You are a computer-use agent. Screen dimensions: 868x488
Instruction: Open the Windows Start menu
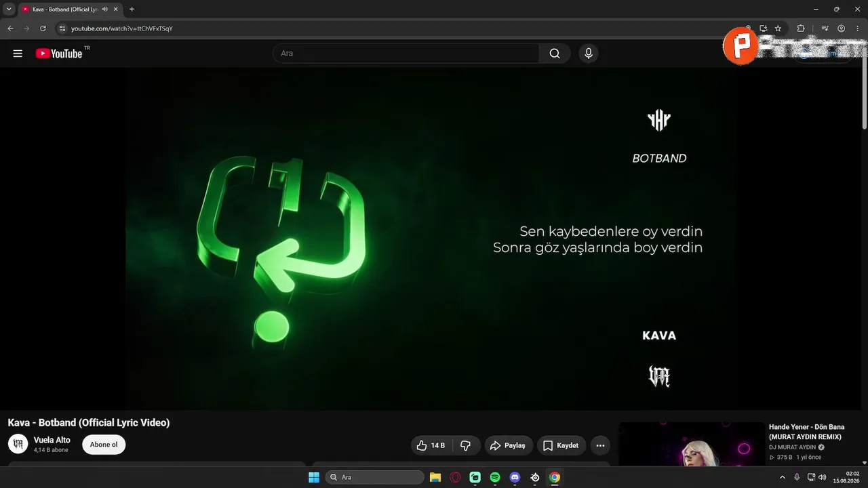coord(314,477)
